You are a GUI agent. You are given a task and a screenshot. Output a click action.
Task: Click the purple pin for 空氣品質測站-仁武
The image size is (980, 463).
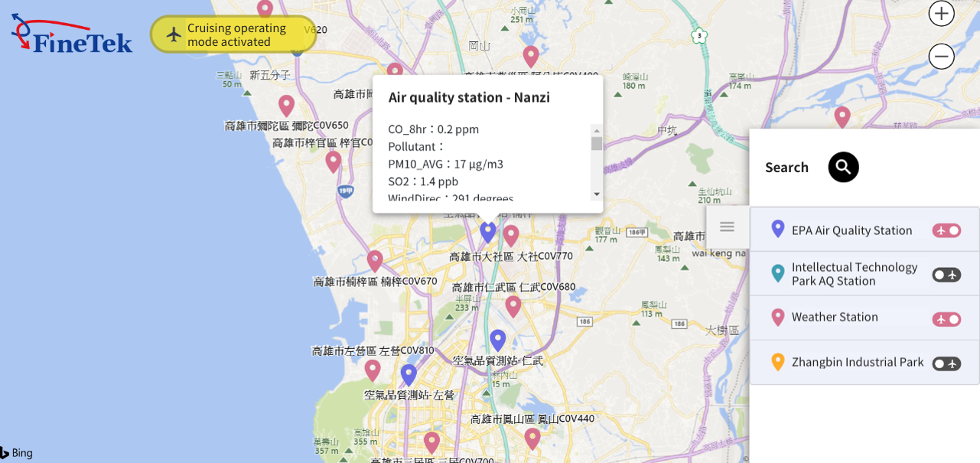498,340
